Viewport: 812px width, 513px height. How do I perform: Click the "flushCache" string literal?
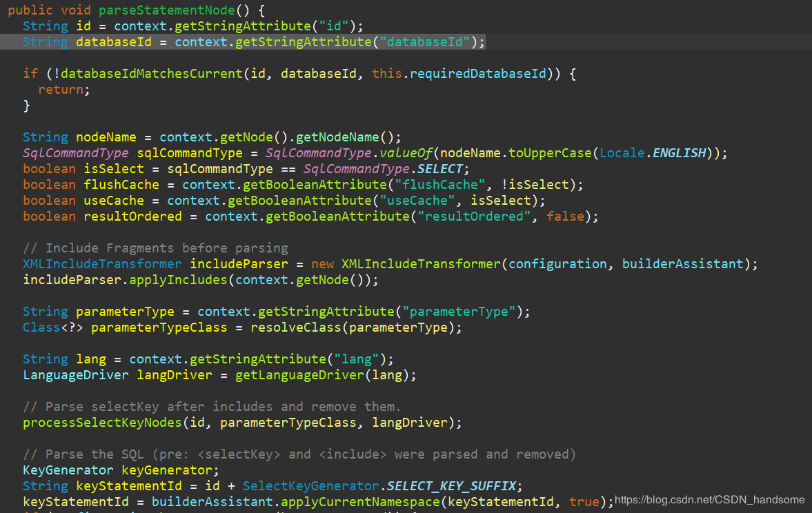coord(439,185)
